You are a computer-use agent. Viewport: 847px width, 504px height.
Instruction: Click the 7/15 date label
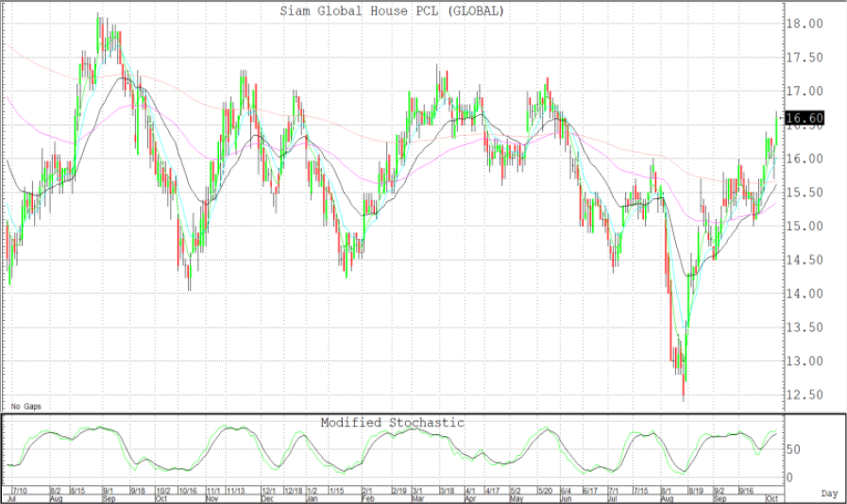coord(640,491)
